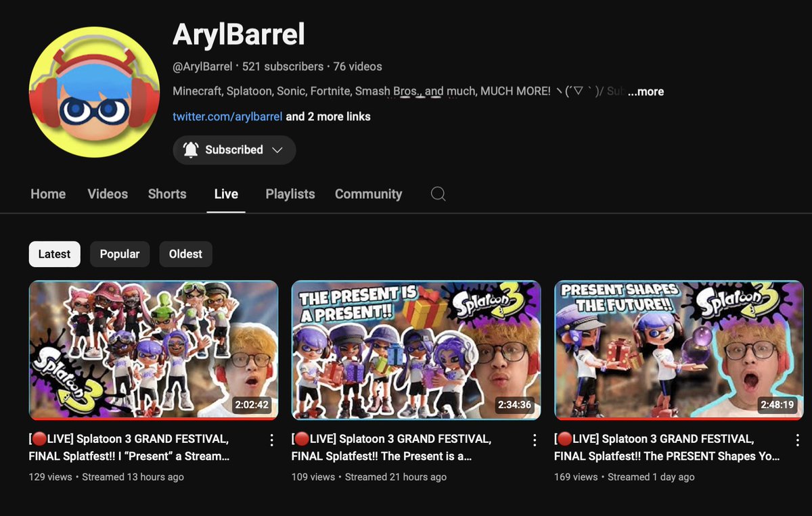Open options menu for the 1 day ago stream
This screenshot has width=812, height=516.
coord(796,440)
